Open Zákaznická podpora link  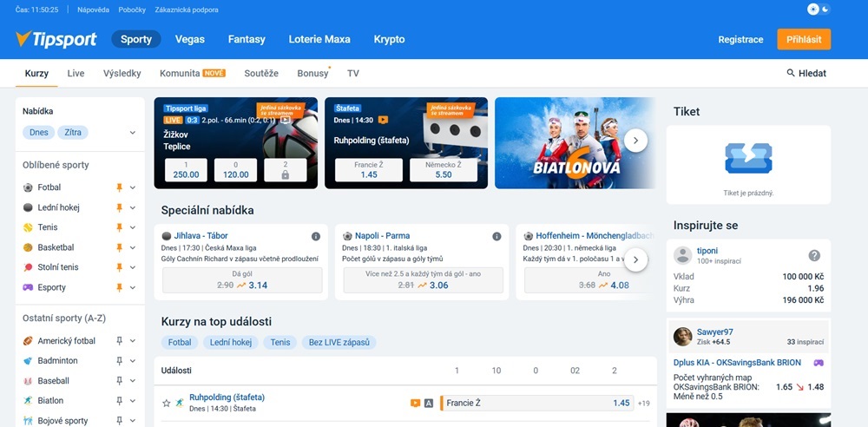click(x=187, y=10)
